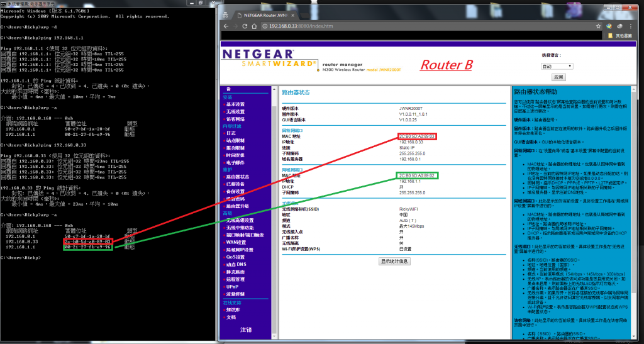This screenshot has width=644, height=344.
Task: Click the gray extension icon beside the menu
Action: click(x=619, y=26)
